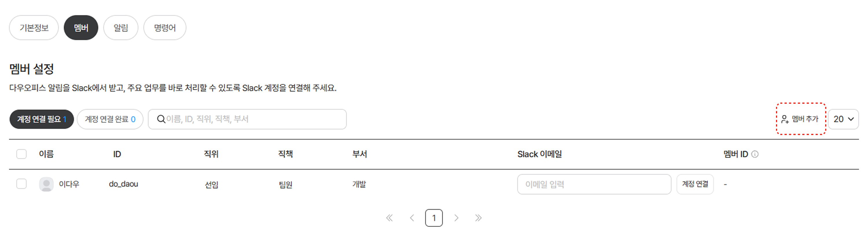Go to last page double-chevron icon
The width and height of the screenshot is (868, 237).
[479, 218]
